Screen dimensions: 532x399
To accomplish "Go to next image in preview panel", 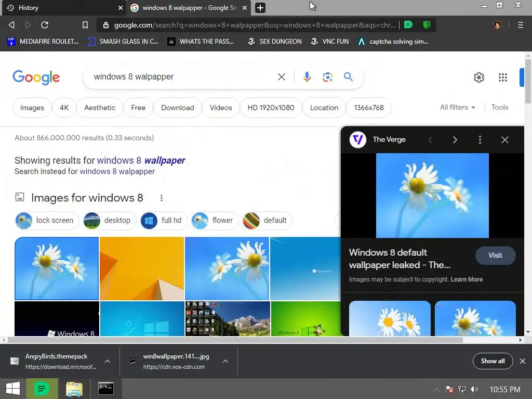I will click(455, 140).
